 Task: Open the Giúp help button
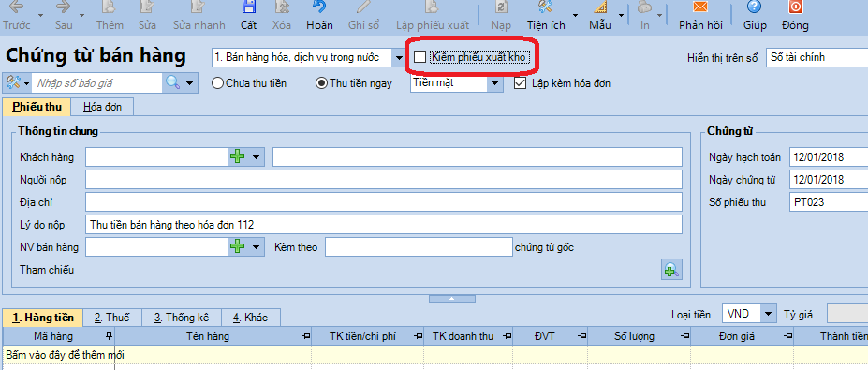click(x=755, y=16)
